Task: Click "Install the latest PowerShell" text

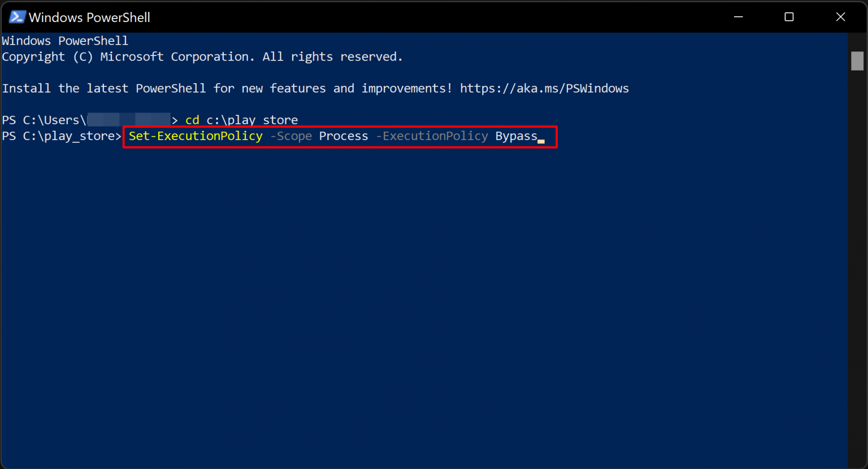Action: click(103, 89)
